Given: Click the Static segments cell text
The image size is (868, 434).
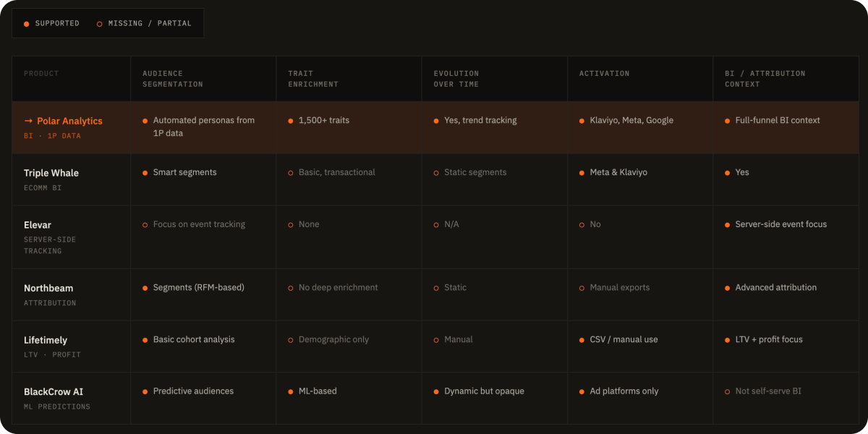Looking at the screenshot, I should (475, 173).
